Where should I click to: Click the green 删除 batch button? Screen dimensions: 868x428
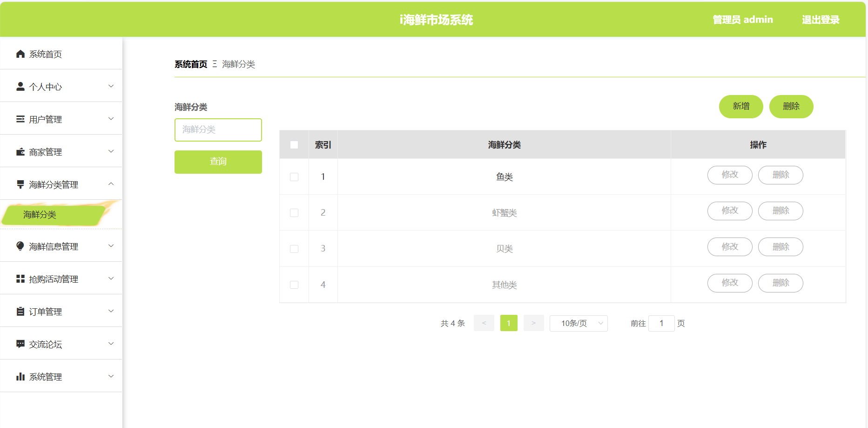(x=791, y=107)
